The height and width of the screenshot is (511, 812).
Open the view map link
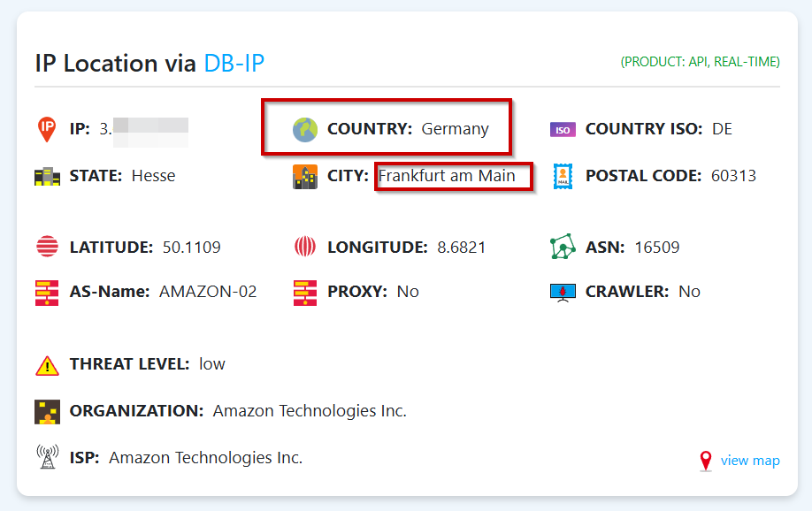(x=750, y=461)
